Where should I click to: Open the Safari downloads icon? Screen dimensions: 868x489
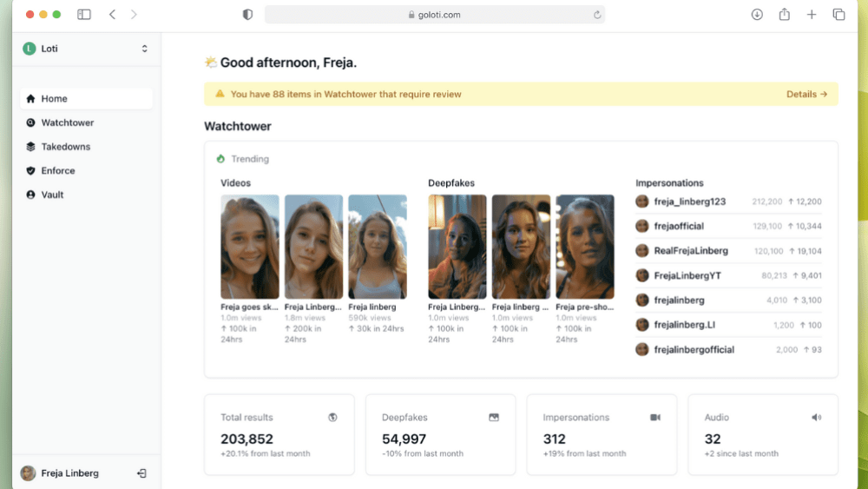point(757,15)
